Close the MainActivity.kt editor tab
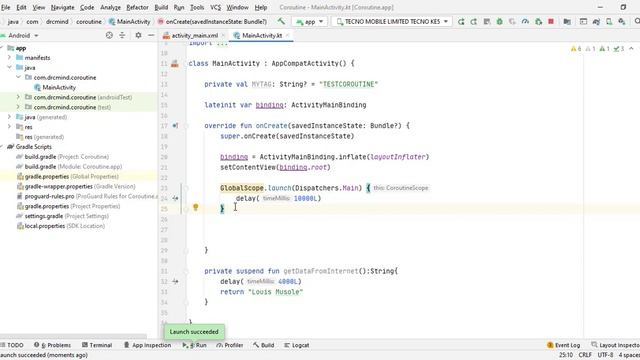 coord(287,36)
